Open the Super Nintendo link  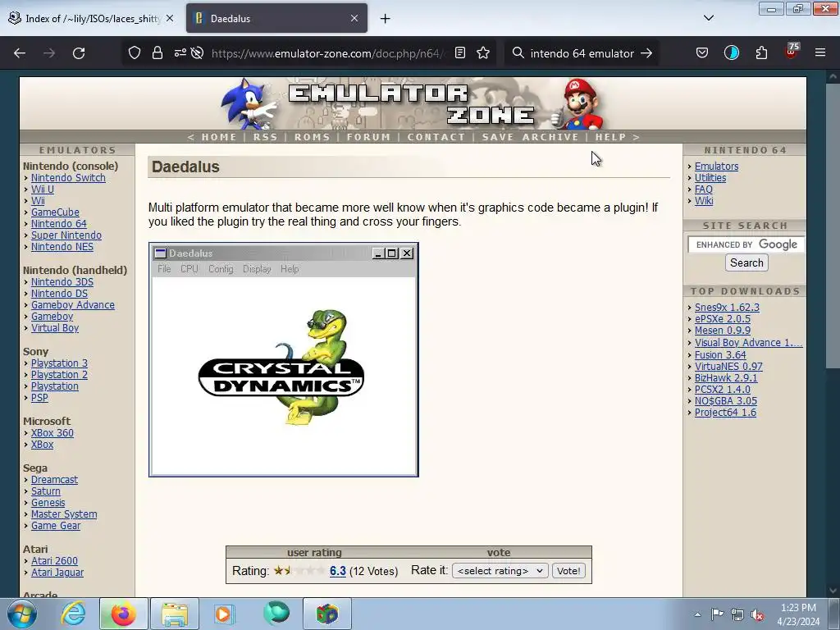click(66, 235)
